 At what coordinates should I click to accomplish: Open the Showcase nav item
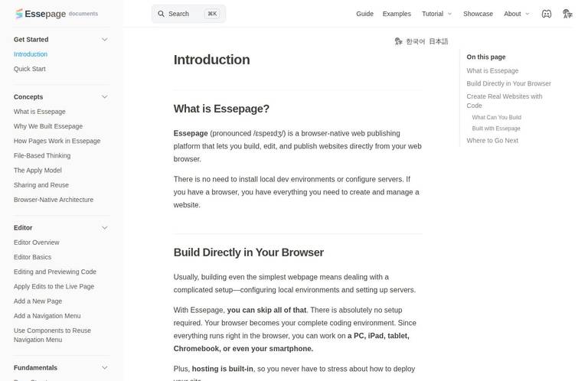478,14
